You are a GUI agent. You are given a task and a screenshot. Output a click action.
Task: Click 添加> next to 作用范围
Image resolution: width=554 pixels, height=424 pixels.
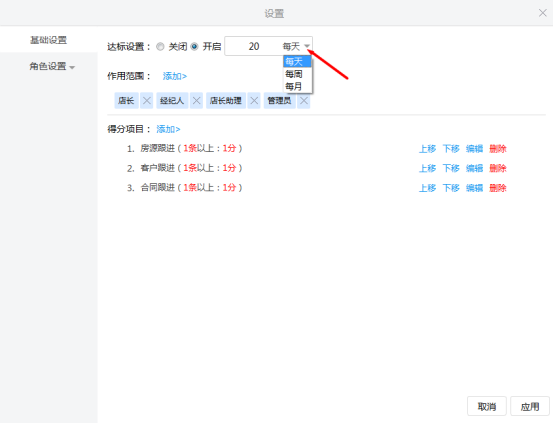(175, 76)
